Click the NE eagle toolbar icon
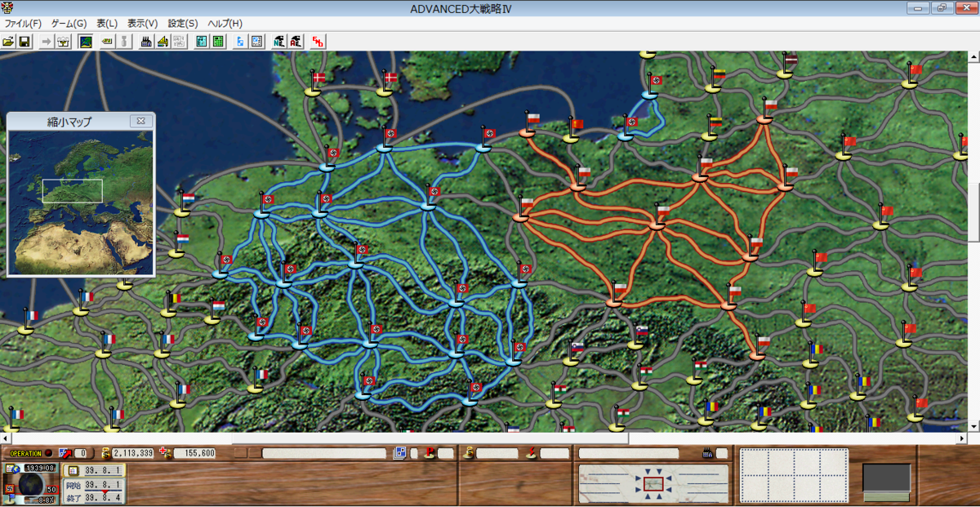This screenshot has height=507, width=980. 280,41
